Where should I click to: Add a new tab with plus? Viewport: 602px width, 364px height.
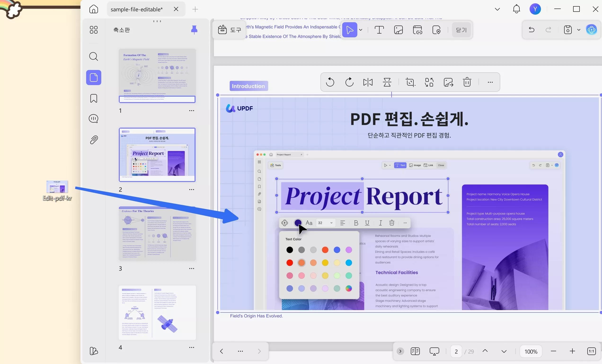click(195, 9)
